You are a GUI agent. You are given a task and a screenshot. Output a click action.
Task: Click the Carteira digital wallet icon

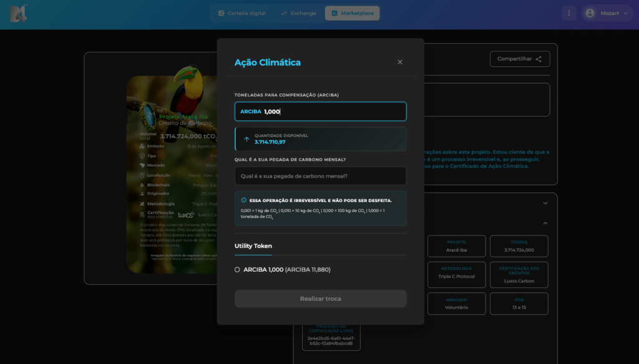[x=222, y=13]
